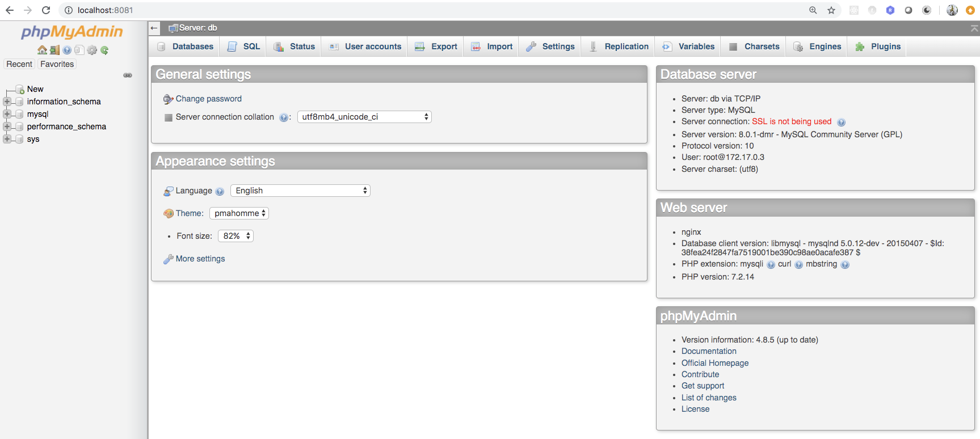Screen dimensions: 980x439
Task: Collapse the navigation panel with the arrow button
Action: pyautogui.click(x=154, y=28)
